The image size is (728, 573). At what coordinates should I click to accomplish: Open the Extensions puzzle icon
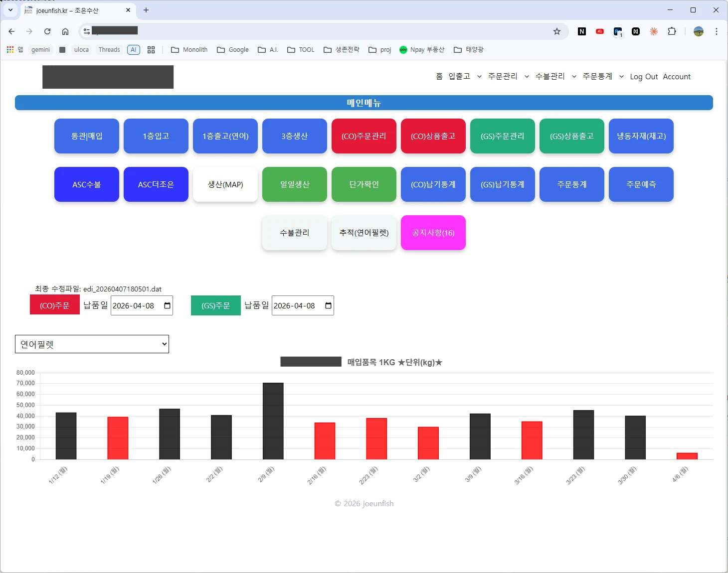(672, 31)
